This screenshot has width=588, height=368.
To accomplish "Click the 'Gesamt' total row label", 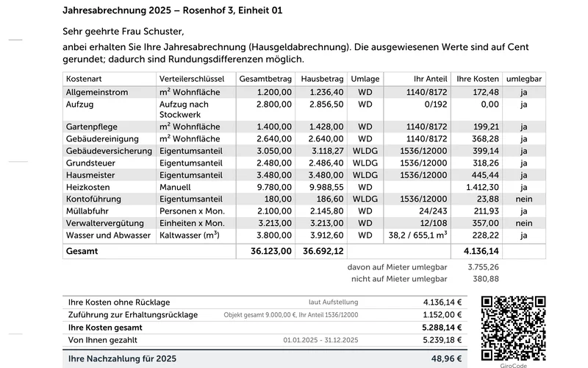I will pos(82,251).
